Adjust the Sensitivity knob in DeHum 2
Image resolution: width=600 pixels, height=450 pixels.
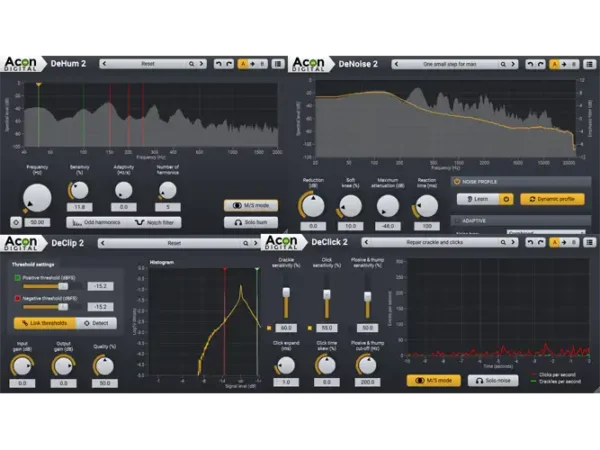tap(80, 191)
